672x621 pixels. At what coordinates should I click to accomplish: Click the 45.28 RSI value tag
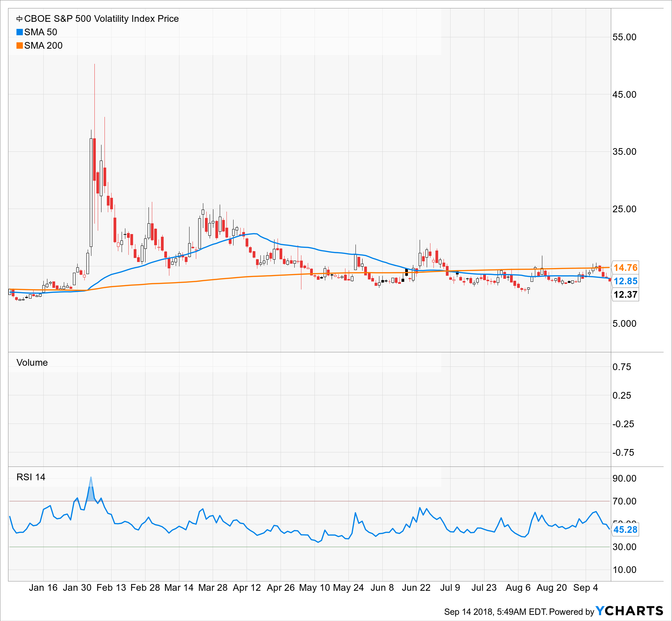tap(625, 530)
